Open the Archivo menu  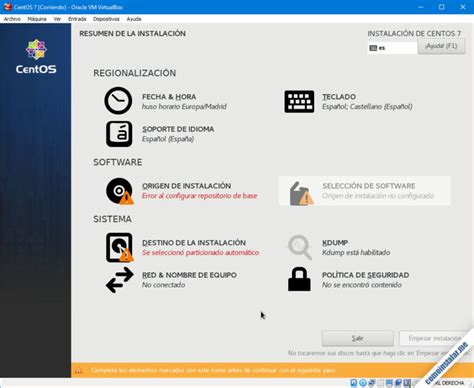(x=12, y=19)
